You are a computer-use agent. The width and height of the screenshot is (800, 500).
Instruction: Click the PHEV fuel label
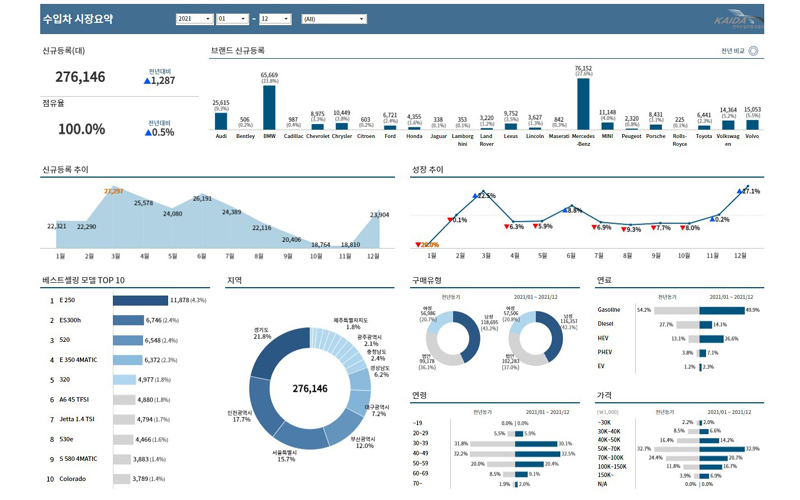[x=605, y=352]
